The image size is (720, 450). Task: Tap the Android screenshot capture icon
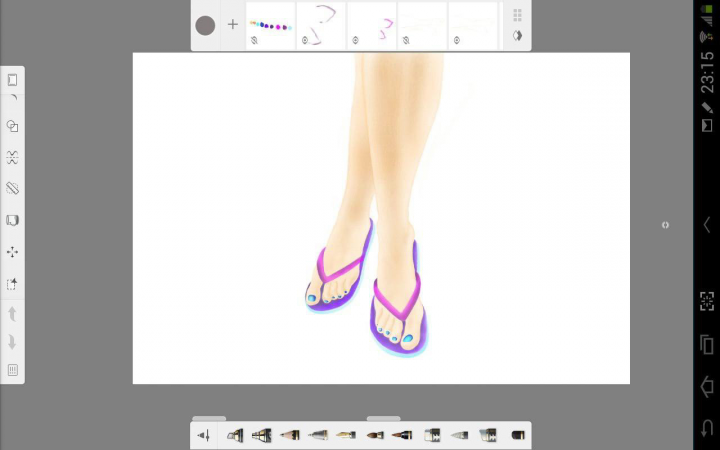707,301
